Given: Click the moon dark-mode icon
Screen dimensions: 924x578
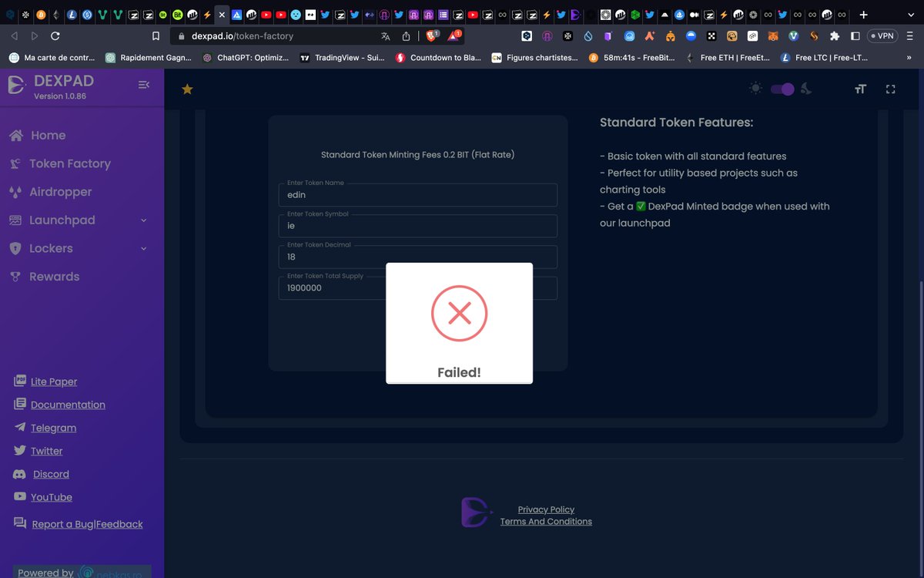Looking at the screenshot, I should pyautogui.click(x=806, y=89).
